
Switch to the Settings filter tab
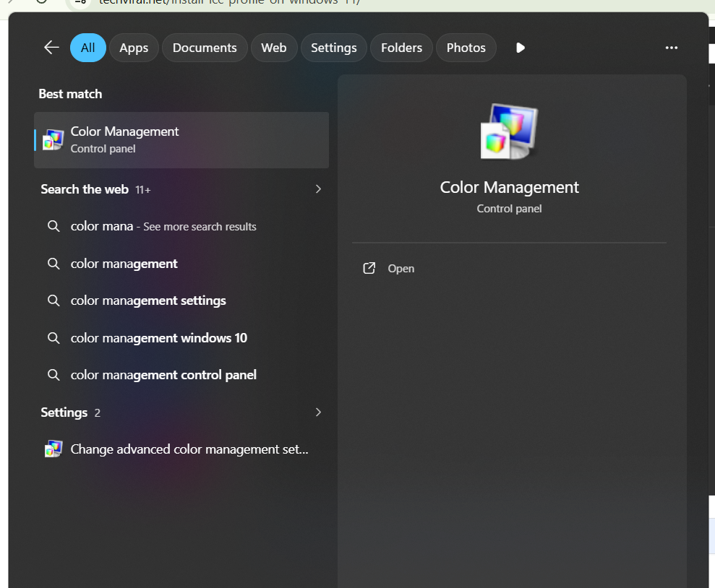coord(334,48)
